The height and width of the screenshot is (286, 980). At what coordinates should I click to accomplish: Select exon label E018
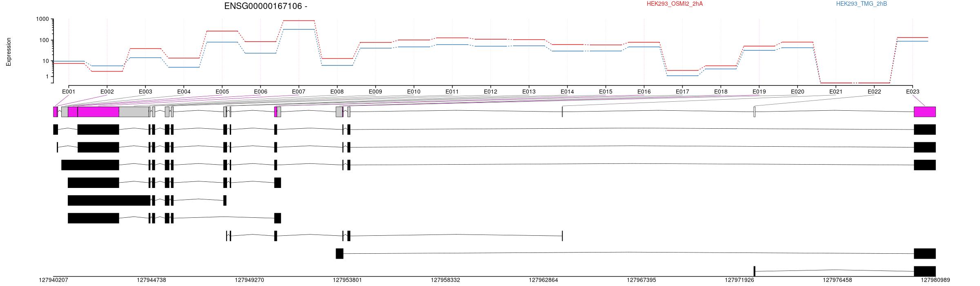coord(721,92)
